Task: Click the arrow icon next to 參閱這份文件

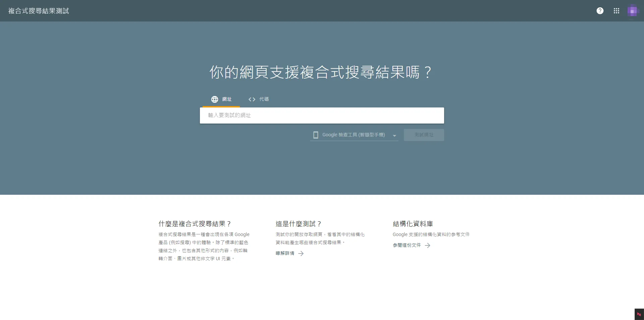Action: point(427,245)
